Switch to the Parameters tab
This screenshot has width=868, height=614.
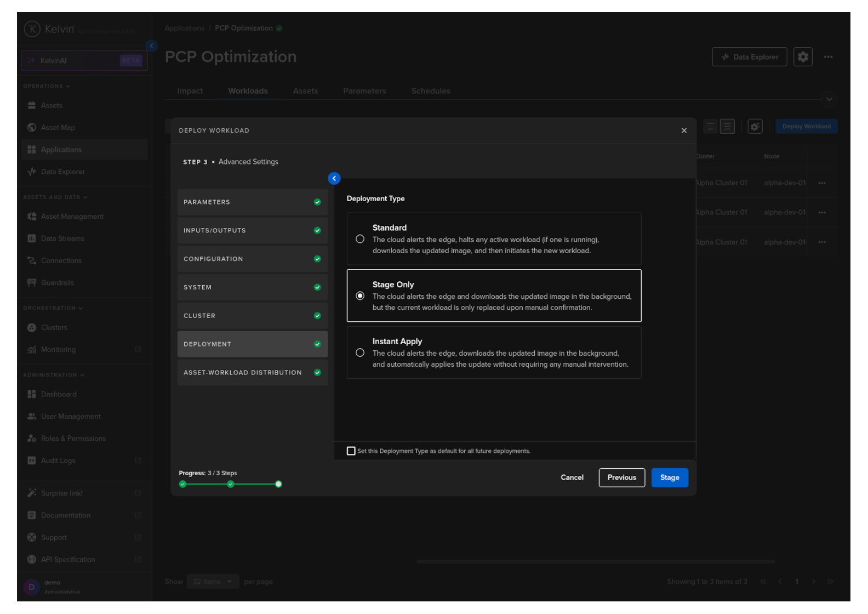(364, 91)
